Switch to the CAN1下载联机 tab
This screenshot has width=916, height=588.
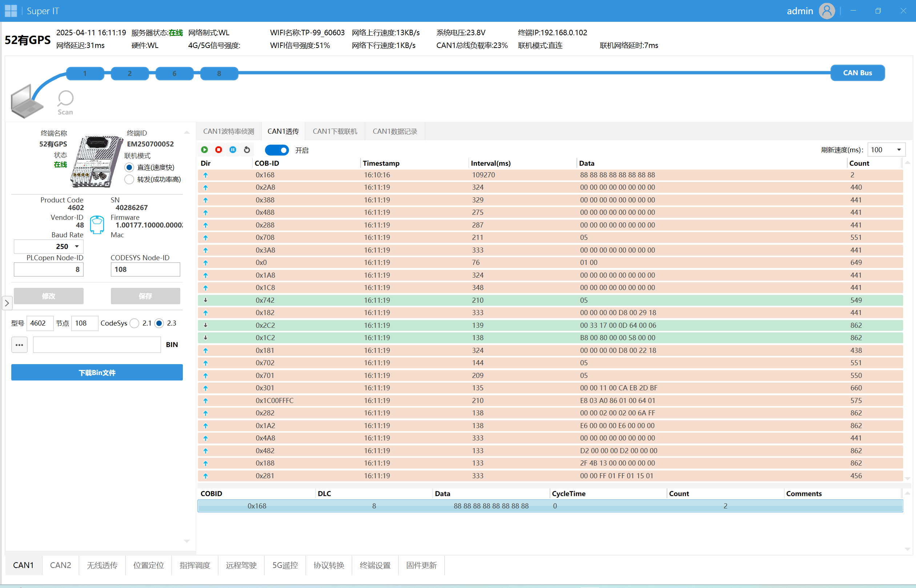(x=334, y=131)
